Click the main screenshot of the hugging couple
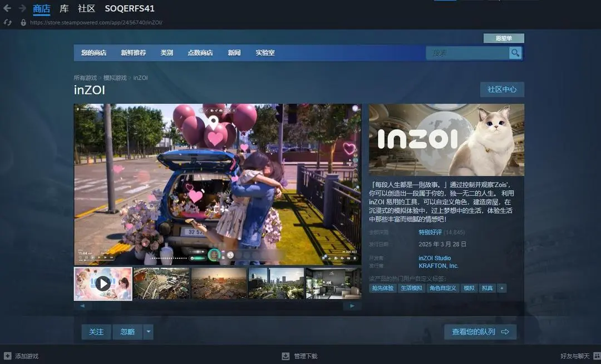The width and height of the screenshot is (601, 364). coord(218,184)
